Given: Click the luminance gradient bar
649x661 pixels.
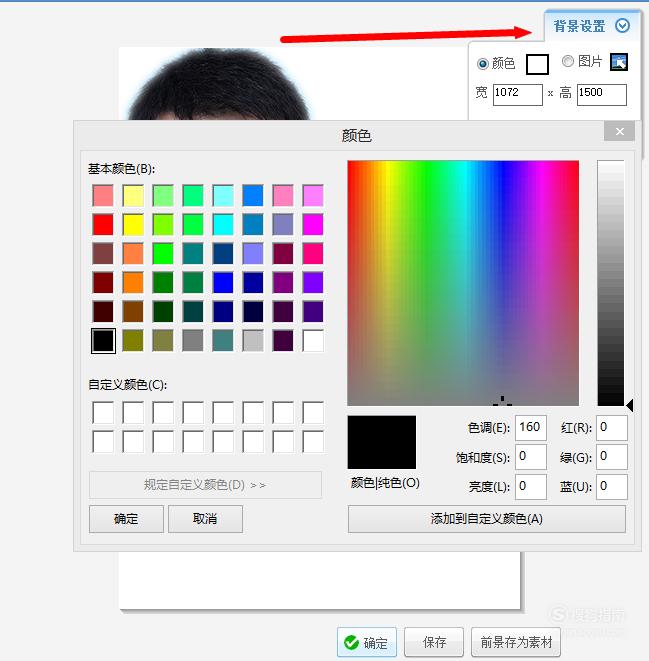Looking at the screenshot, I should click(610, 283).
